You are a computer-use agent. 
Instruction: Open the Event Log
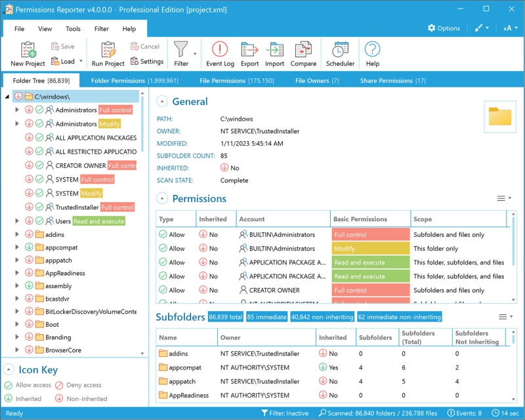[x=220, y=50]
